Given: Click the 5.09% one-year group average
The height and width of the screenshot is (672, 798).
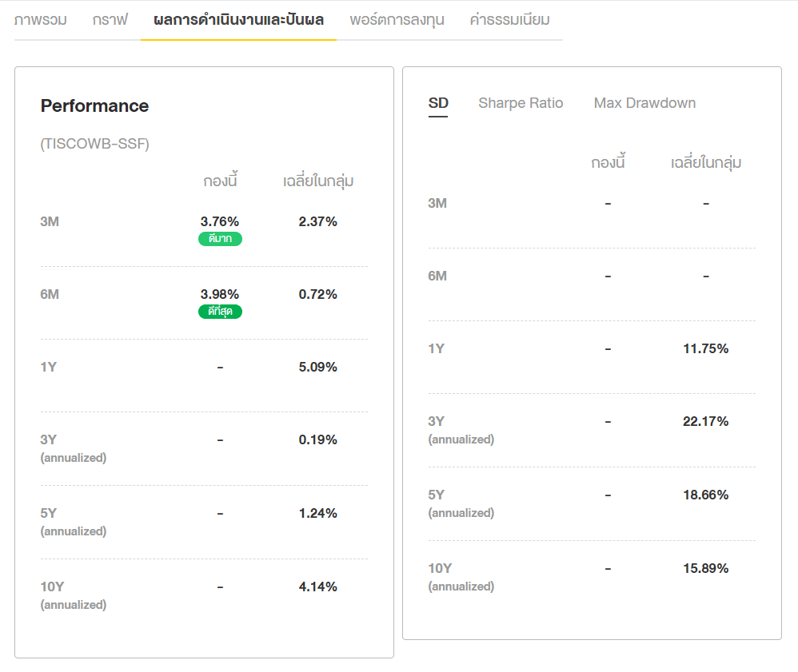Looking at the screenshot, I should [317, 368].
